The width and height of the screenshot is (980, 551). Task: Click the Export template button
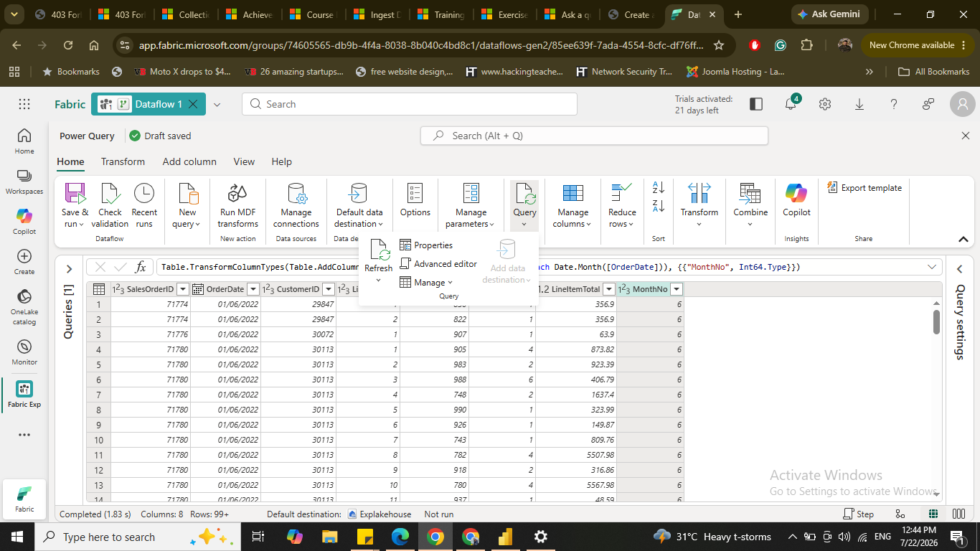864,188
